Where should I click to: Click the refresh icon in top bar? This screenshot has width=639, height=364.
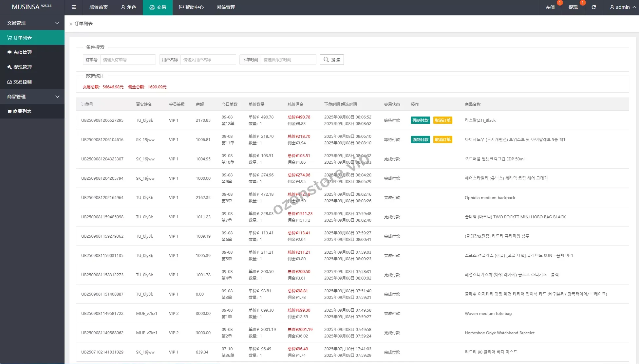[x=593, y=7]
